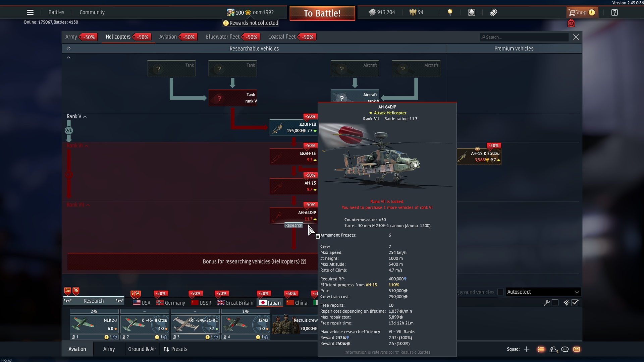Viewport: 644px width, 362px height.
Task: Open the friends contacts icon
Action: 553,349
